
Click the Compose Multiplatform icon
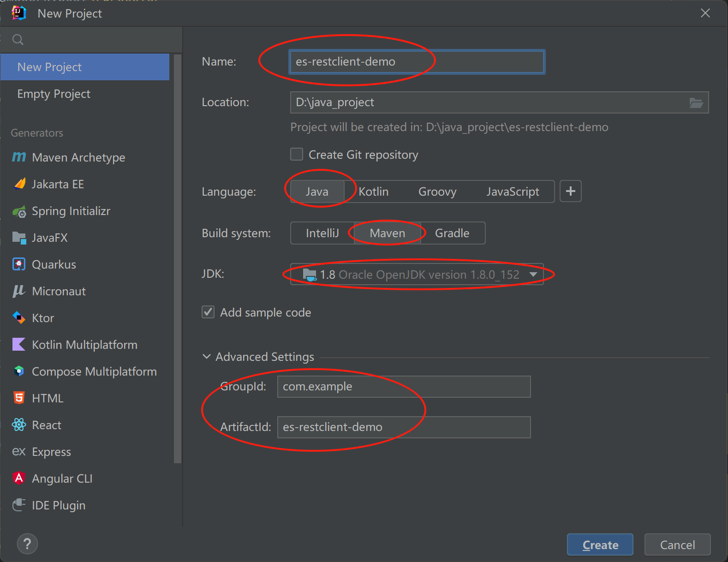tap(19, 371)
